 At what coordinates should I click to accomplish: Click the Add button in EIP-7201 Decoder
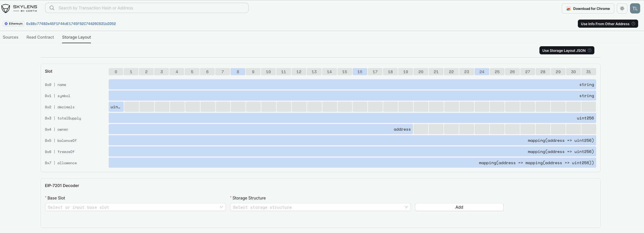(459, 207)
